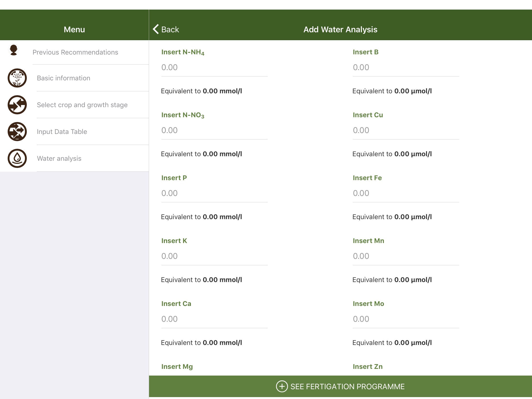Image resolution: width=532 pixels, height=399 pixels.
Task: Click the Input Data Table arrows icon
Action: click(17, 132)
